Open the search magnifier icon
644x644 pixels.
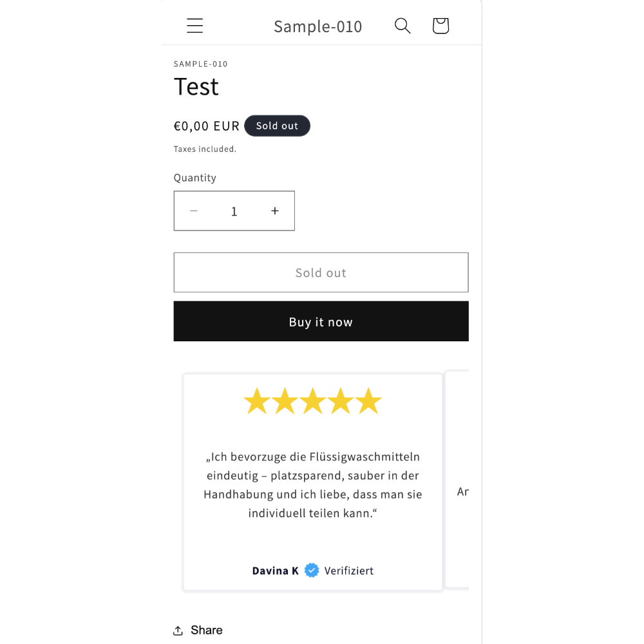click(x=402, y=26)
